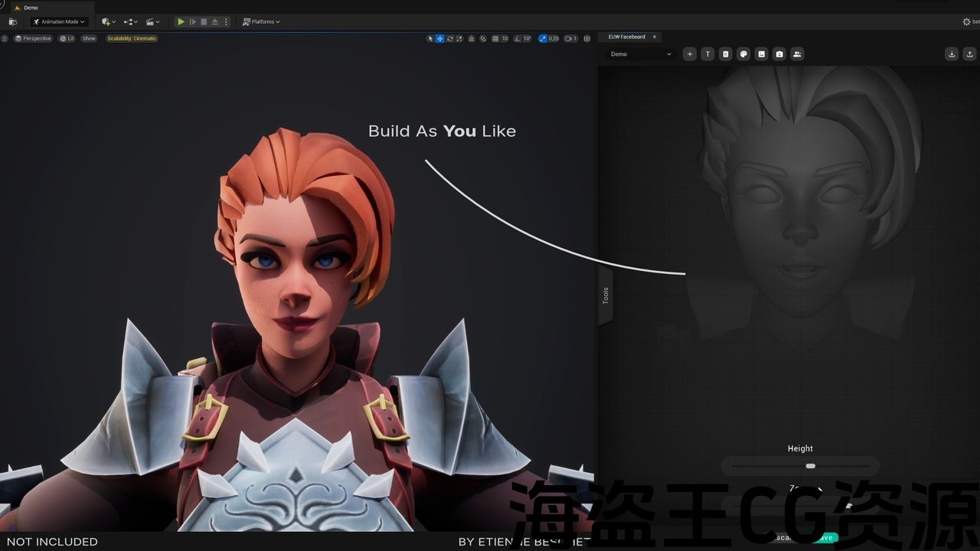Open the color palette icon in Faceboard
This screenshot has width=980, height=551.
pyautogui.click(x=743, y=54)
